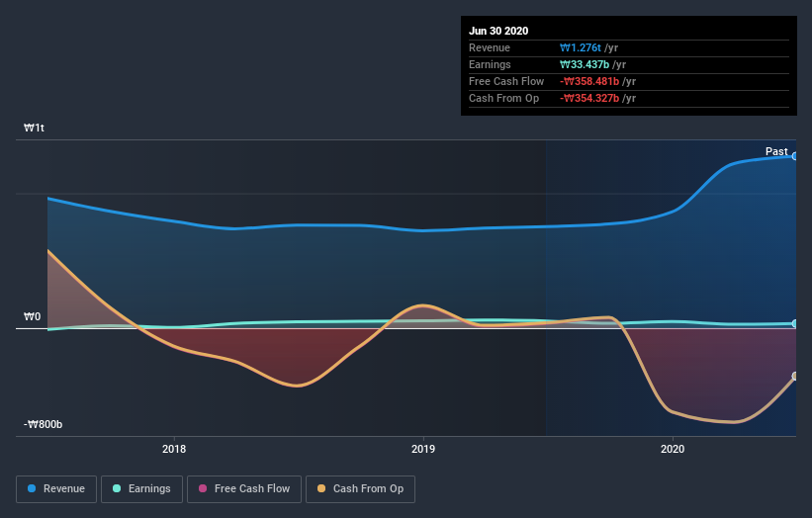Click the Free Cash Flow label in tooltip
Viewport: 812px width, 518px height.
click(506, 81)
